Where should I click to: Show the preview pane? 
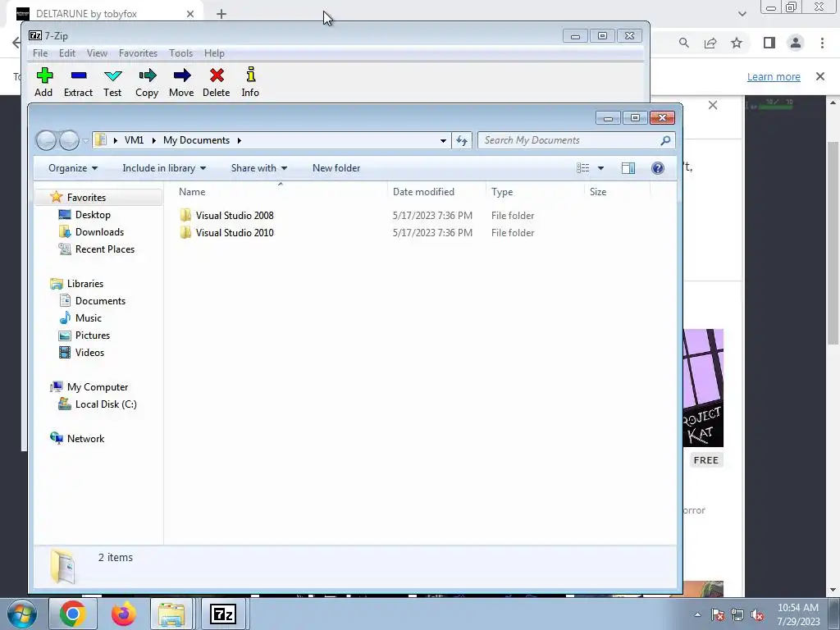628,168
